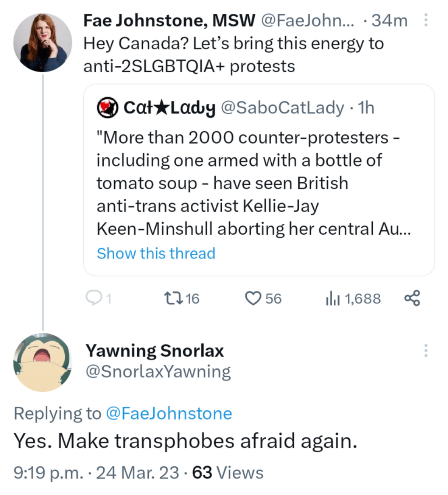
Task: Click the 34m timestamp
Action: 390,20
